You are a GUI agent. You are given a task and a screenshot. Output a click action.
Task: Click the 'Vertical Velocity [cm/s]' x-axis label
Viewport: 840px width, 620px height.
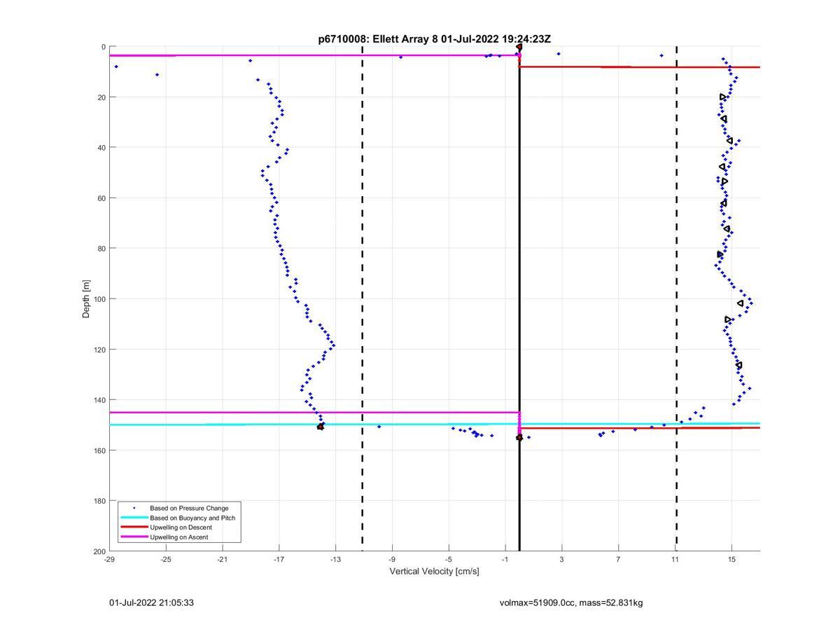[434, 572]
